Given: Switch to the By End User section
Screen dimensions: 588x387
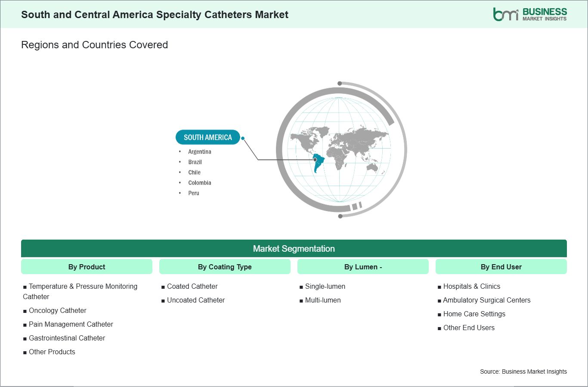Looking at the screenshot, I should (501, 266).
